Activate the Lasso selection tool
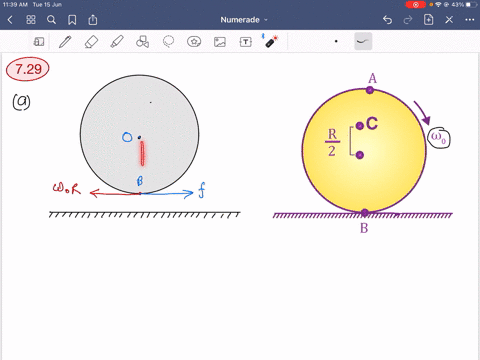480x360 pixels. pyautogui.click(x=168, y=42)
